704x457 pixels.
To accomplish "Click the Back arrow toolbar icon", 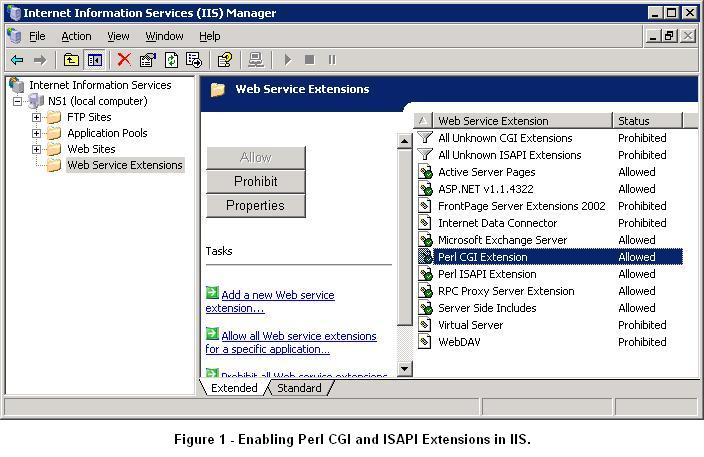I will click(x=17, y=60).
